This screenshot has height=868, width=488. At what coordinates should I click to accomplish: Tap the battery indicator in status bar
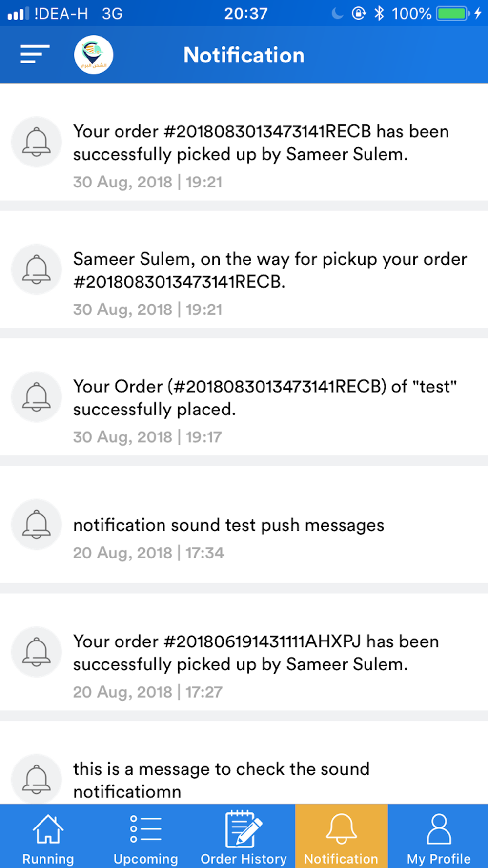click(x=453, y=13)
